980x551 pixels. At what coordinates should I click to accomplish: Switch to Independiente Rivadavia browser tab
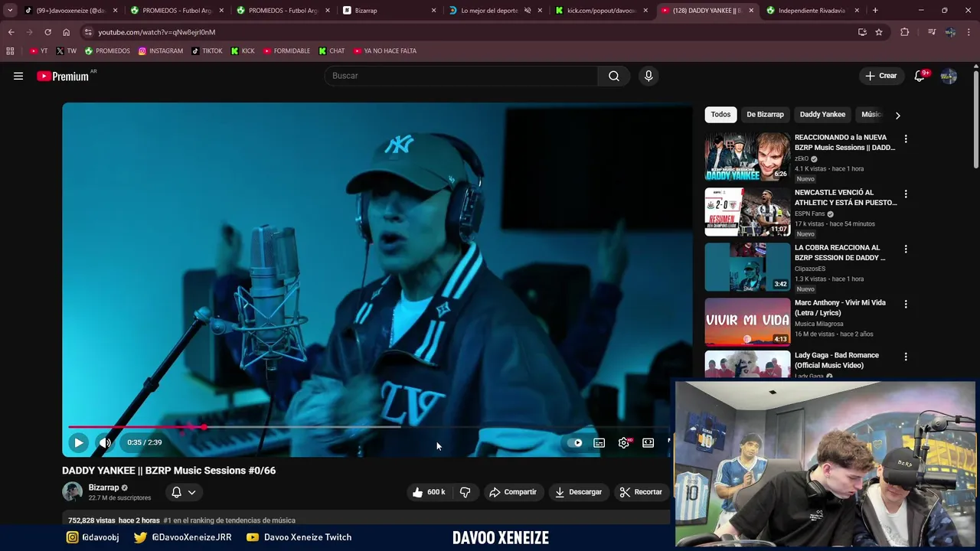(x=813, y=11)
